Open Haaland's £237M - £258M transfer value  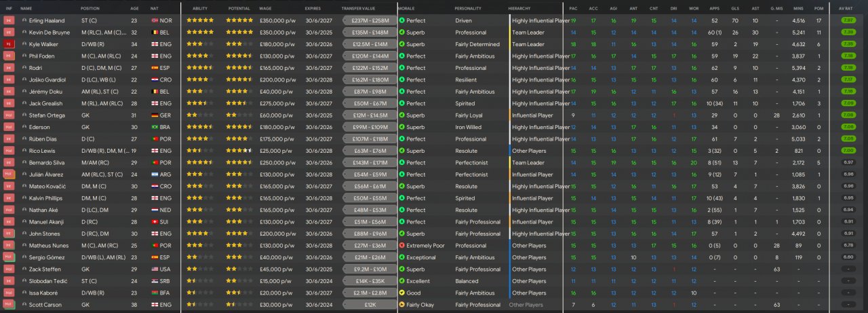[x=370, y=20]
